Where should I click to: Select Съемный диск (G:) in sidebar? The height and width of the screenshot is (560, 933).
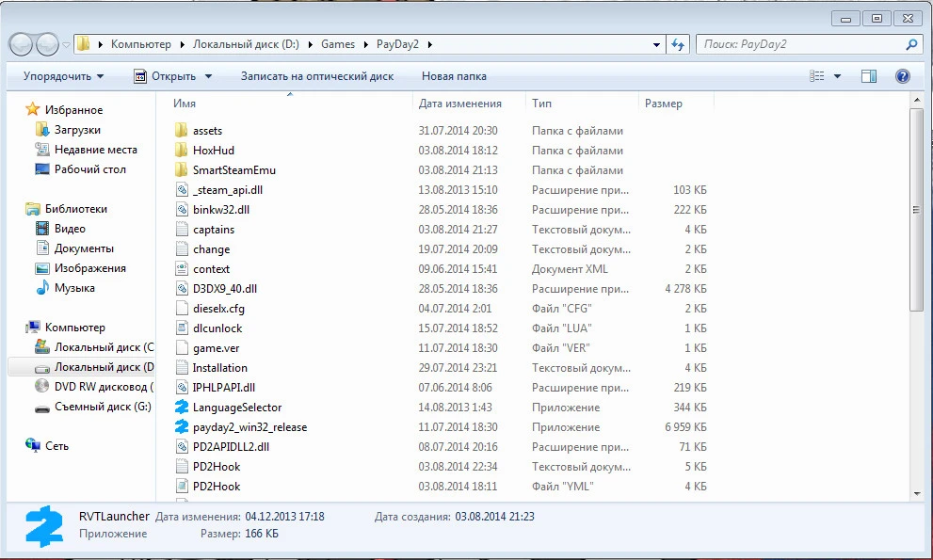(103, 407)
